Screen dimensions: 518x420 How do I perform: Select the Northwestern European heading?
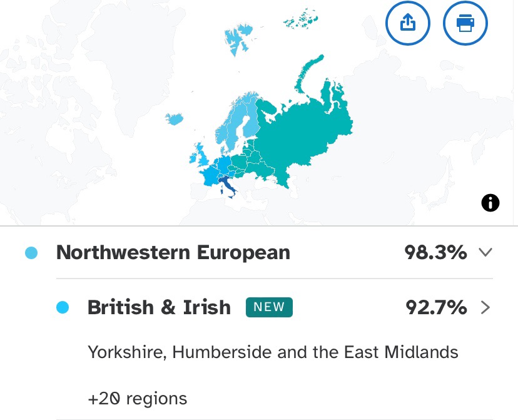point(173,252)
